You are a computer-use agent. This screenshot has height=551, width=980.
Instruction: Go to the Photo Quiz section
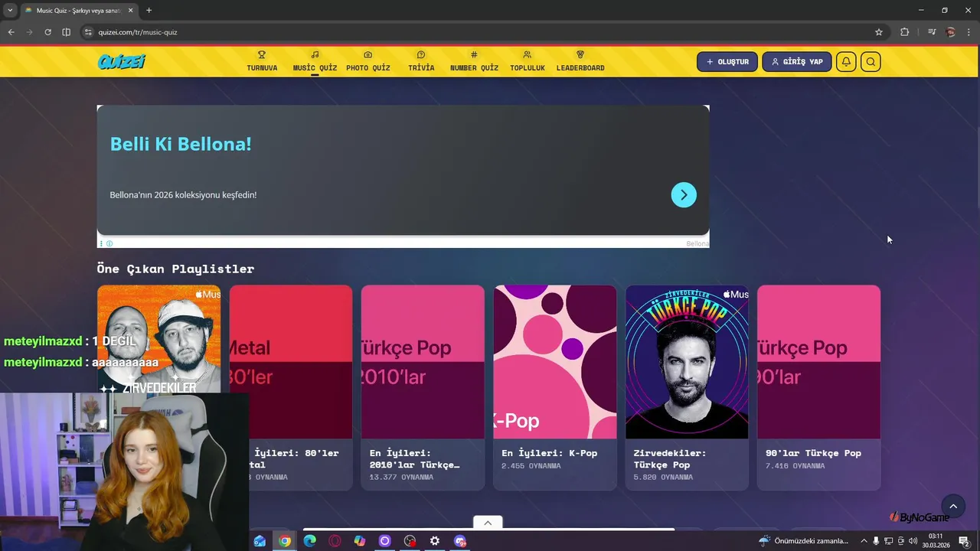click(367, 61)
